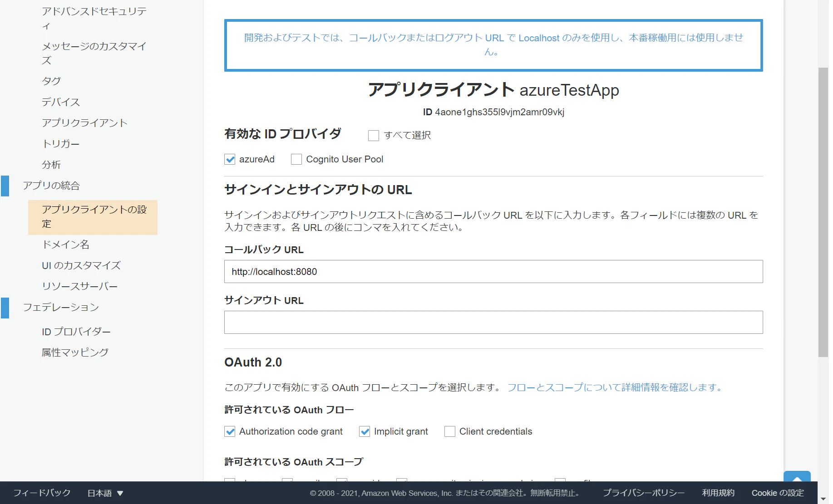Image resolution: width=833 pixels, height=504 pixels.
Task: Open ID プロバイダー page
Action: (x=76, y=332)
